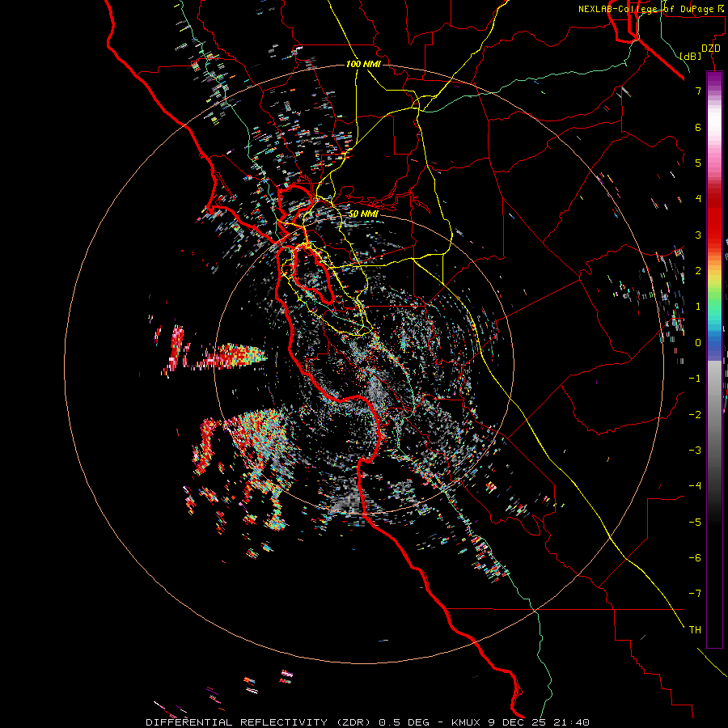Click the "1" tick label on color scale

(698, 307)
